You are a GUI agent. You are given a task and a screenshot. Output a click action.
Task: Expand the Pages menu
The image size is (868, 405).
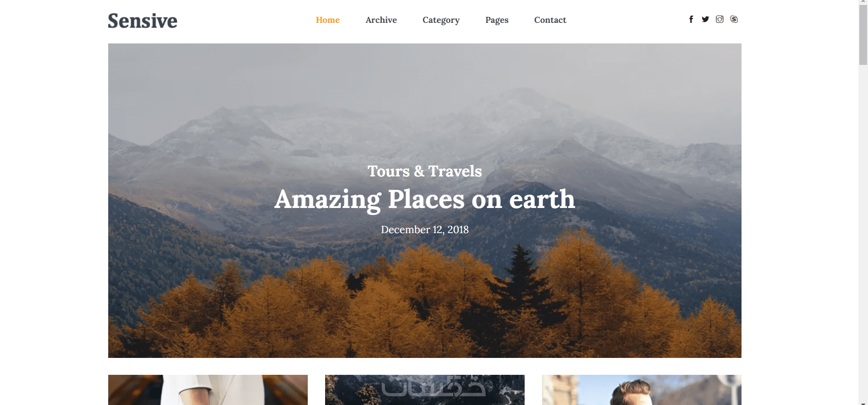click(x=497, y=20)
